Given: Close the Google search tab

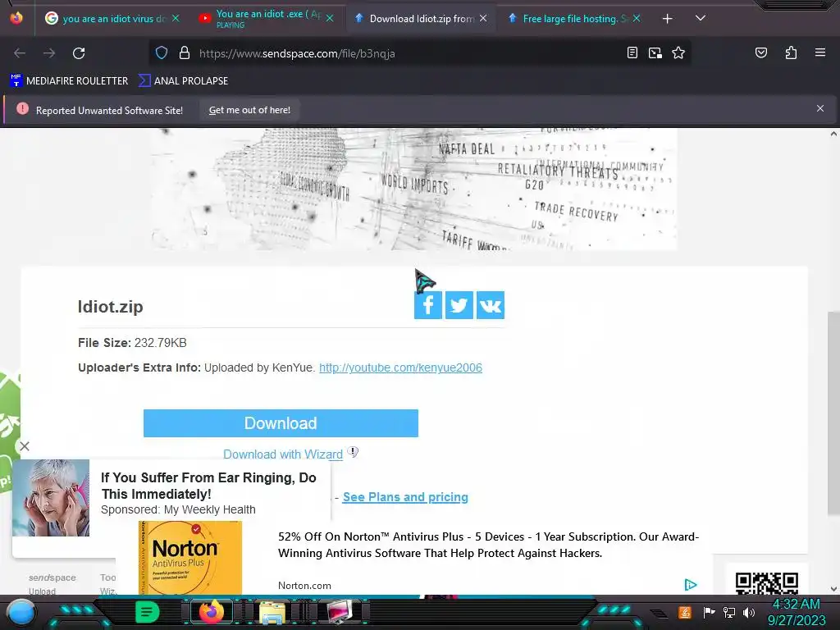Looking at the screenshot, I should tap(176, 19).
